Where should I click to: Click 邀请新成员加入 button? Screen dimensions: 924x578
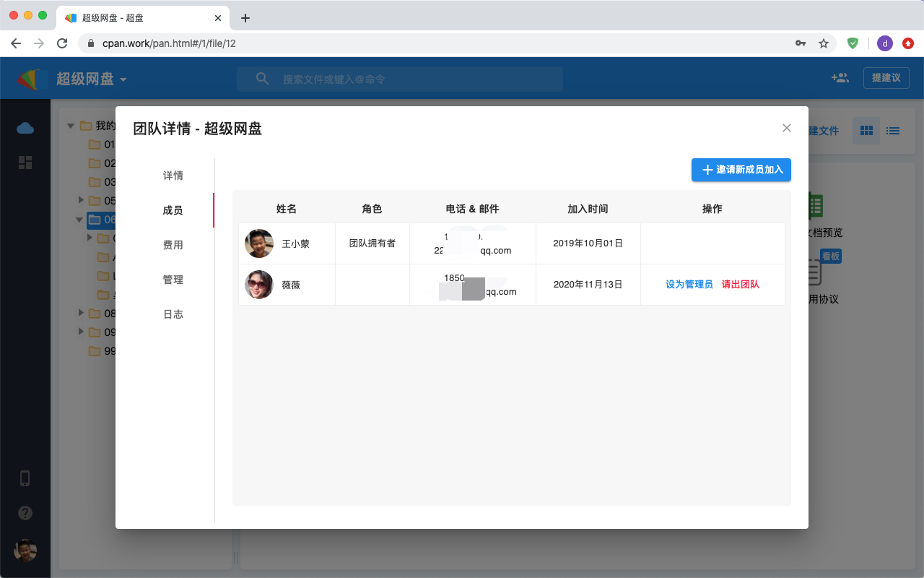[x=741, y=170]
